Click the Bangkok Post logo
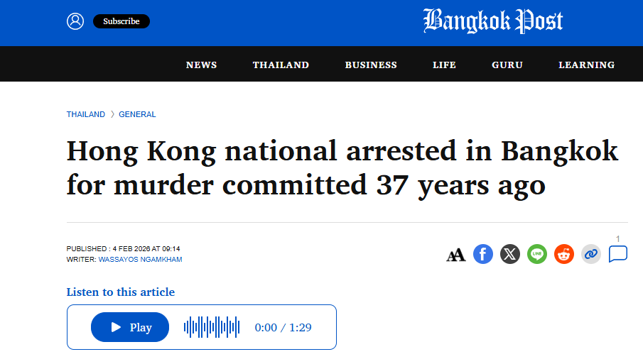The height and width of the screenshot is (364, 643). click(493, 21)
